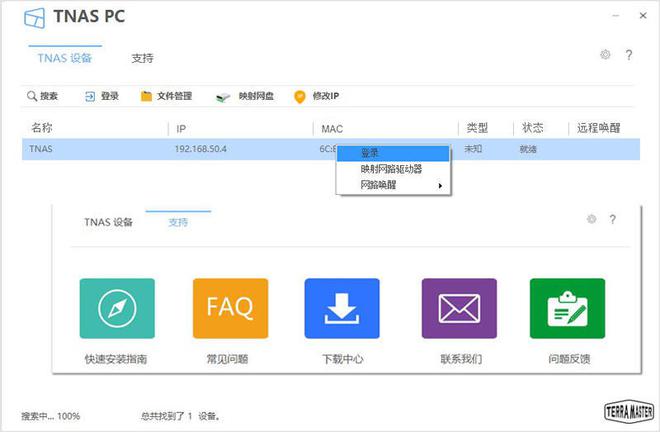Click the 搜索中... 100% status text
This screenshot has width=660, height=432.
tap(51, 416)
